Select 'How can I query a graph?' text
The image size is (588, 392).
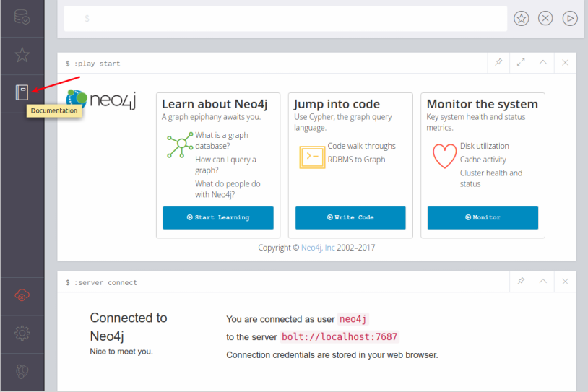point(225,165)
